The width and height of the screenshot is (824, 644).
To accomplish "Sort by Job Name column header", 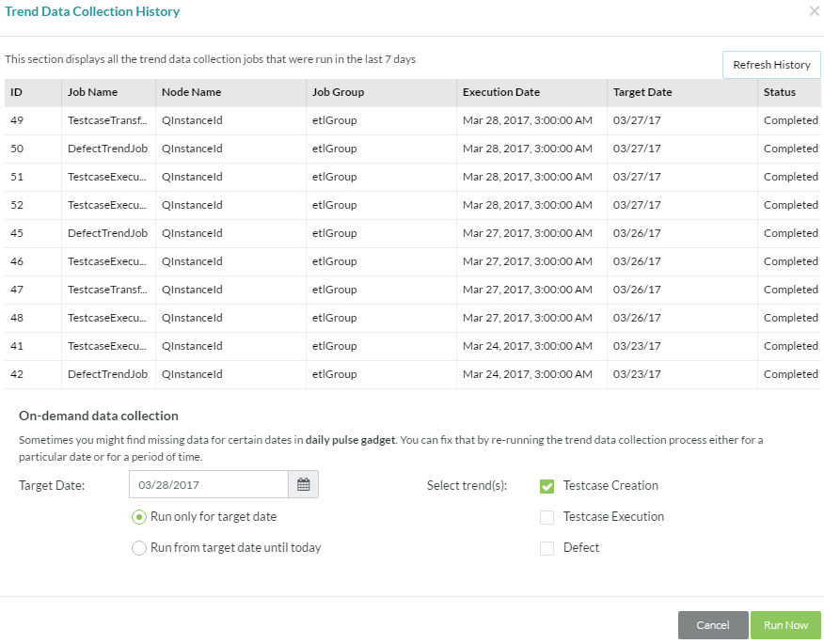I will click(92, 92).
